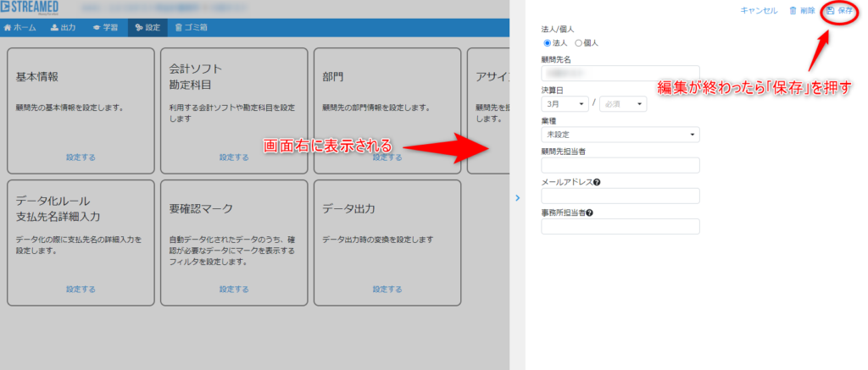Click 設定する in データ化ルール card
This screenshot has width=868, height=370.
(x=81, y=290)
